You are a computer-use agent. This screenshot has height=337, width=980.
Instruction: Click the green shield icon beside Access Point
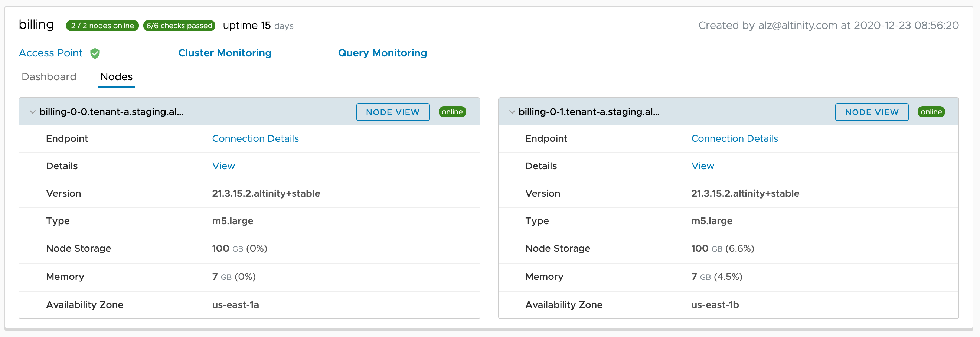[95, 53]
